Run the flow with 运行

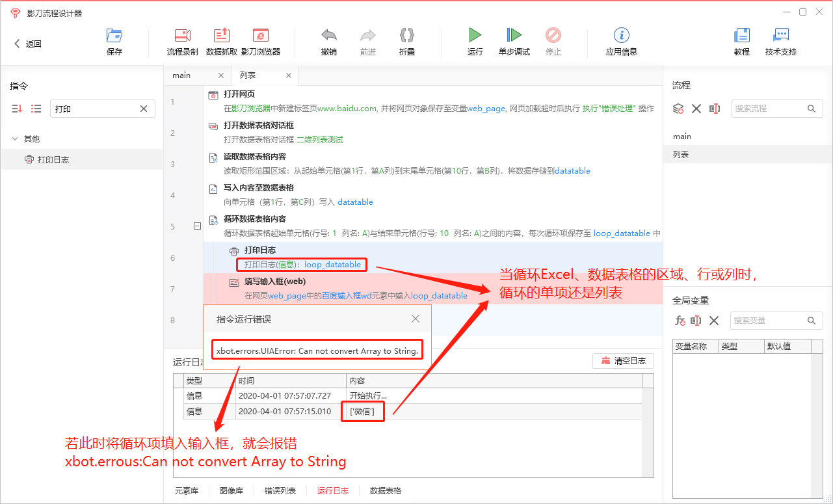(475, 42)
